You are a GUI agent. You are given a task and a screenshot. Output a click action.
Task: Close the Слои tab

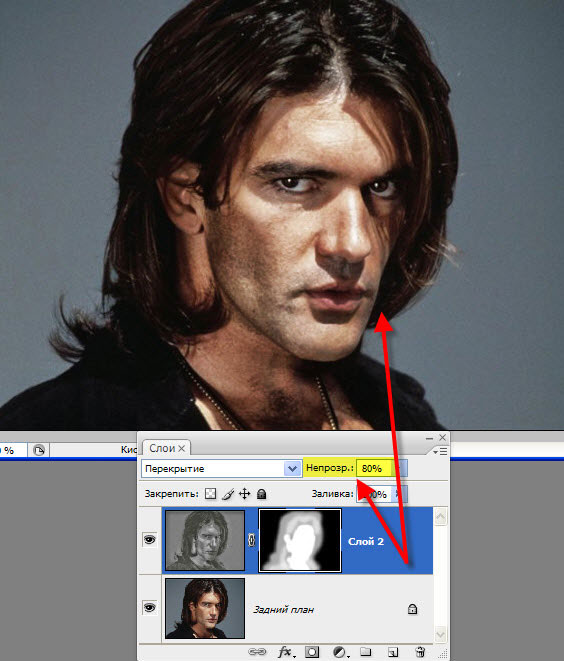[x=182, y=449]
